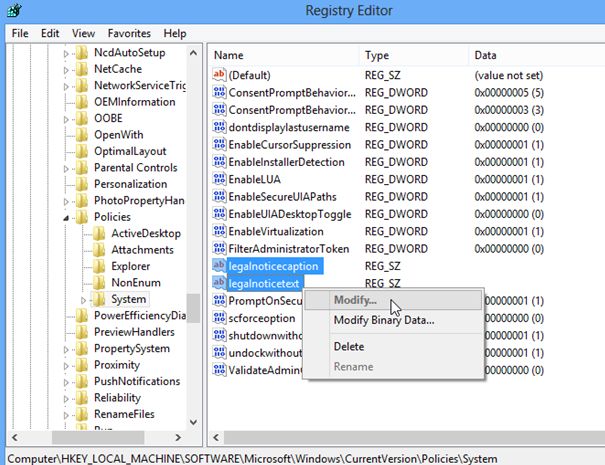Select the Personalization key
605x465 pixels.
[x=130, y=184]
